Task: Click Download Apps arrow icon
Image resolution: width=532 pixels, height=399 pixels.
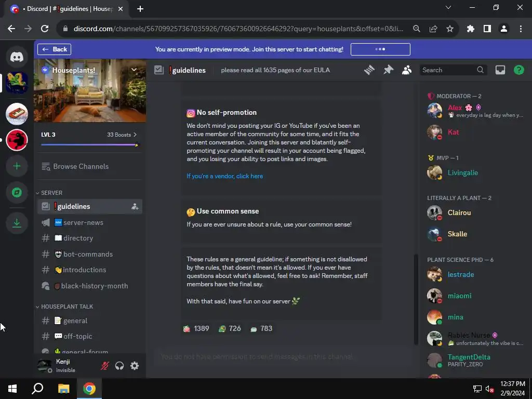Action: 17,223
